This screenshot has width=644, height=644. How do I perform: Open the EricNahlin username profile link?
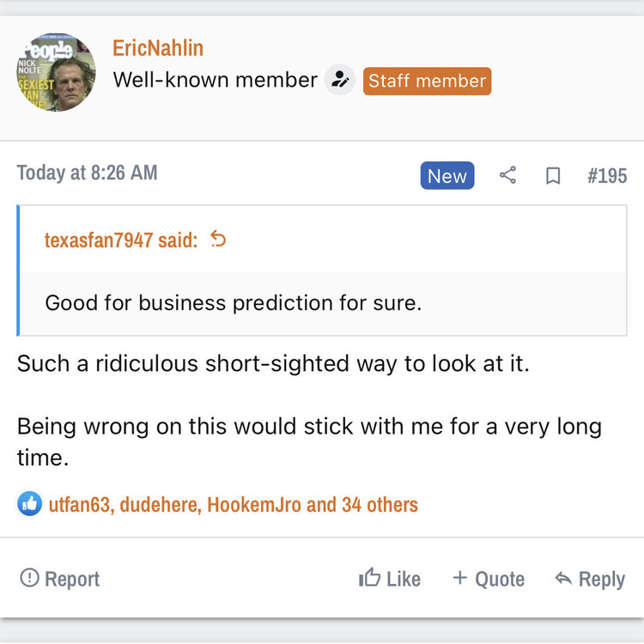(x=158, y=48)
